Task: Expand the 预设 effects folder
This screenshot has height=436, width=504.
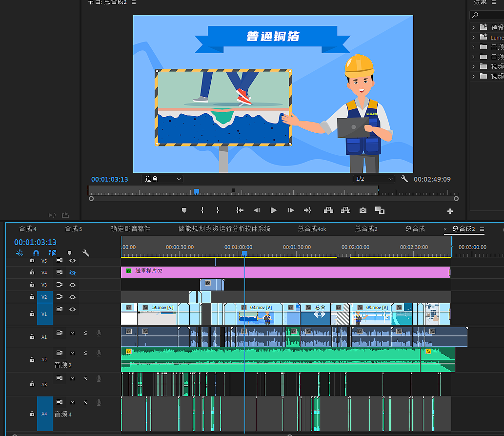Action: click(x=473, y=28)
